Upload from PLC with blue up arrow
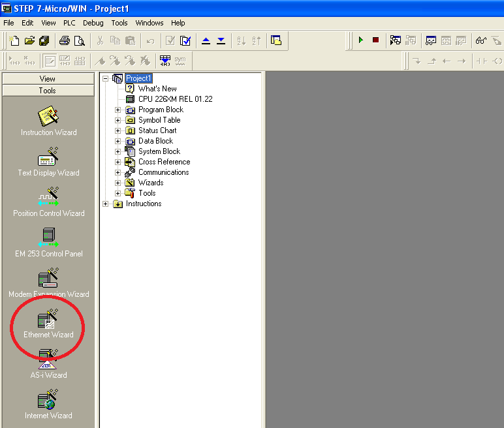Screen dimensions: 504x428 pyautogui.click(x=206, y=41)
